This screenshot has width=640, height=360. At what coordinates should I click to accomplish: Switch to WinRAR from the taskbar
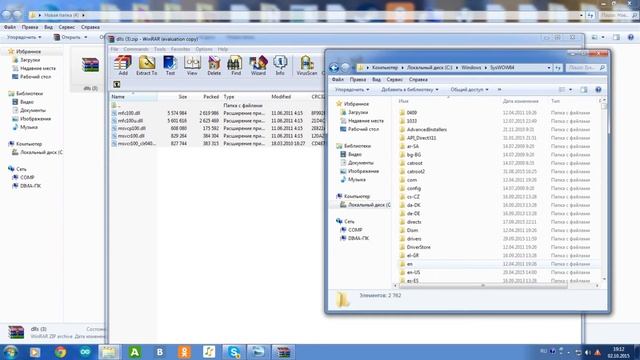pyautogui.click(x=283, y=351)
